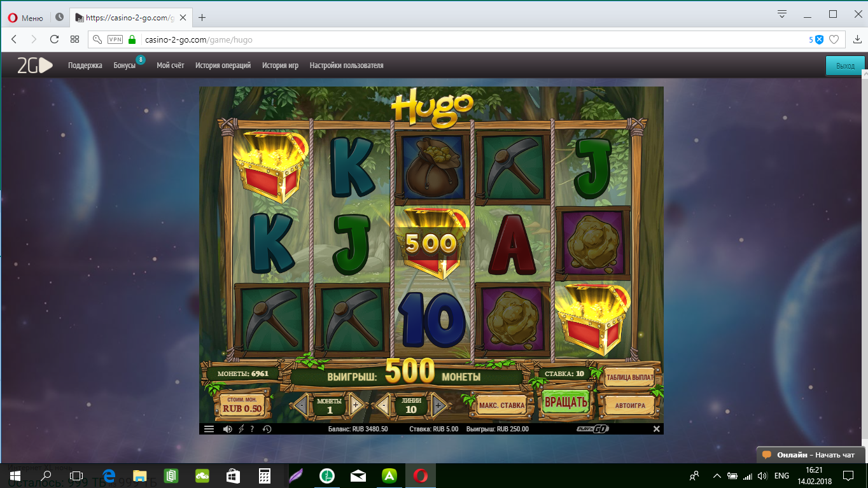The width and height of the screenshot is (868, 488).
Task: Open the Бонусы menu item
Action: pos(125,66)
